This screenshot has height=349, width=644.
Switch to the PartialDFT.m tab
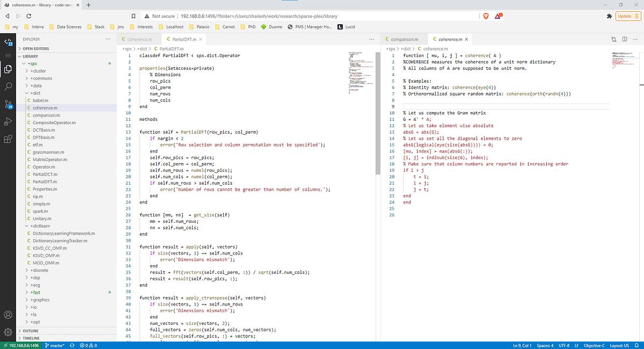coord(180,39)
